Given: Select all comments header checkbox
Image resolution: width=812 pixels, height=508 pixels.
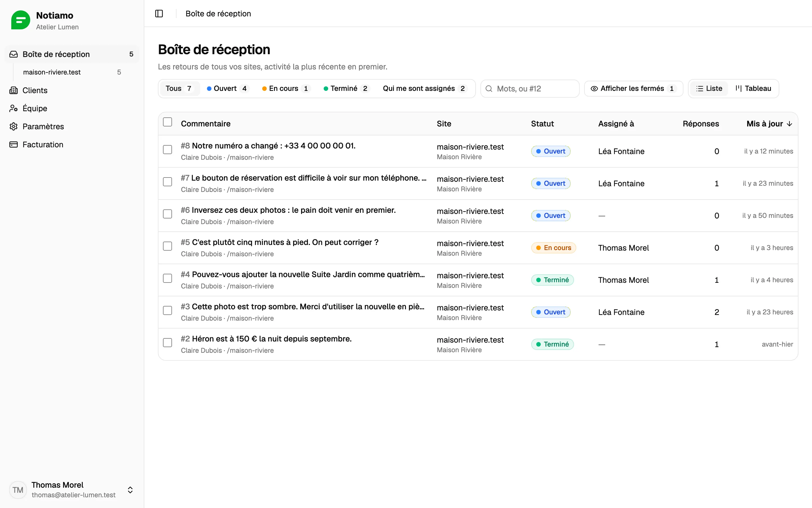Looking at the screenshot, I should click(x=167, y=122).
